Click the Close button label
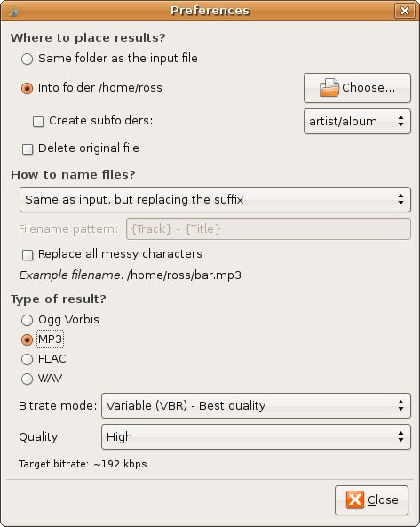 (x=383, y=499)
